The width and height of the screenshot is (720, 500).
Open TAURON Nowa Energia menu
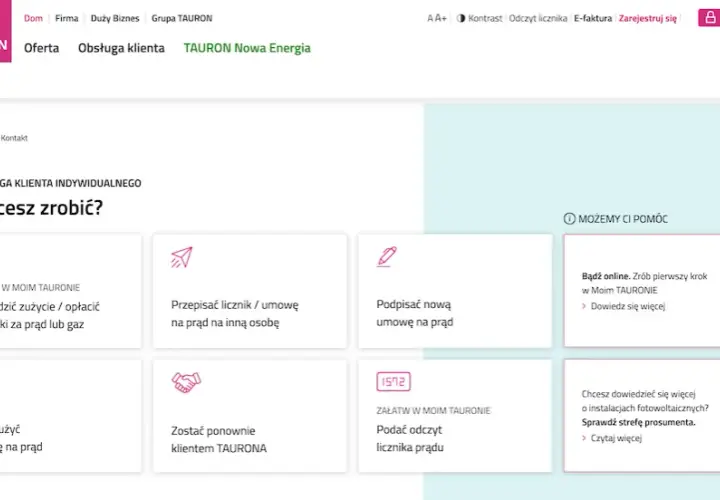point(247,48)
